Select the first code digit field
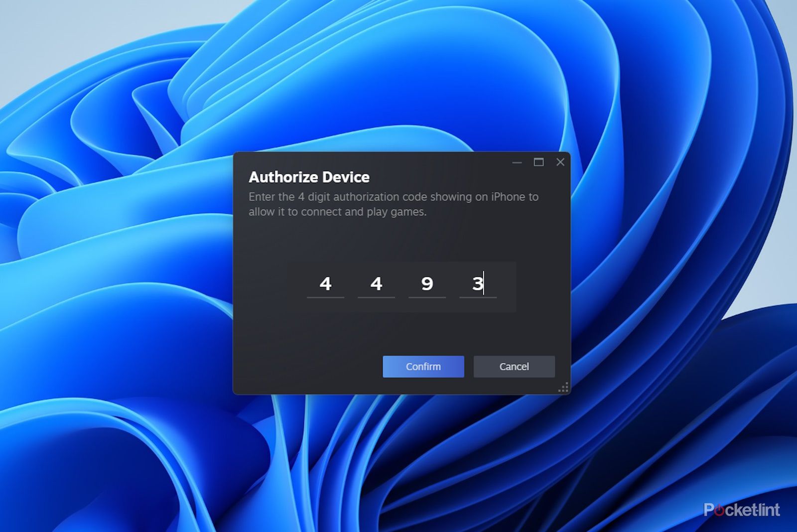 pos(325,284)
